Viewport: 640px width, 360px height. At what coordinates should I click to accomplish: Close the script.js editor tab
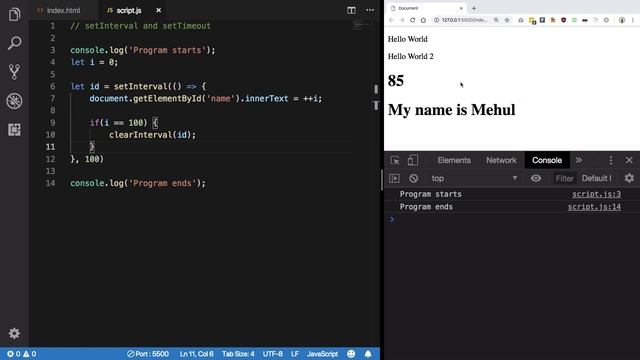158,10
